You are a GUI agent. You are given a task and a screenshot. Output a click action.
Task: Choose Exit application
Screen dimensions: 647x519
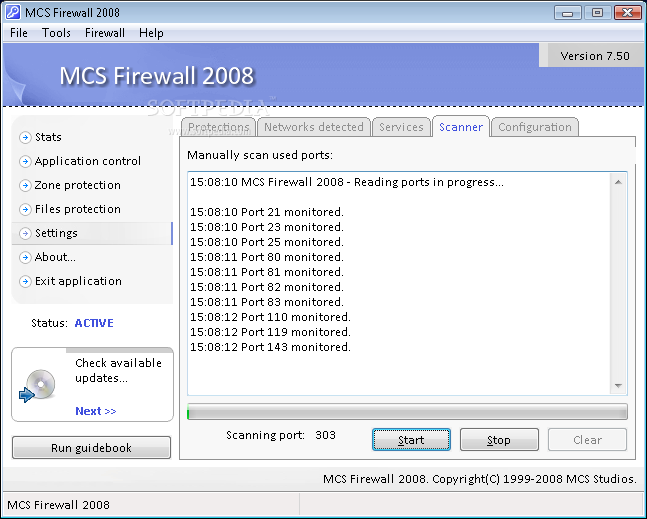tap(78, 281)
